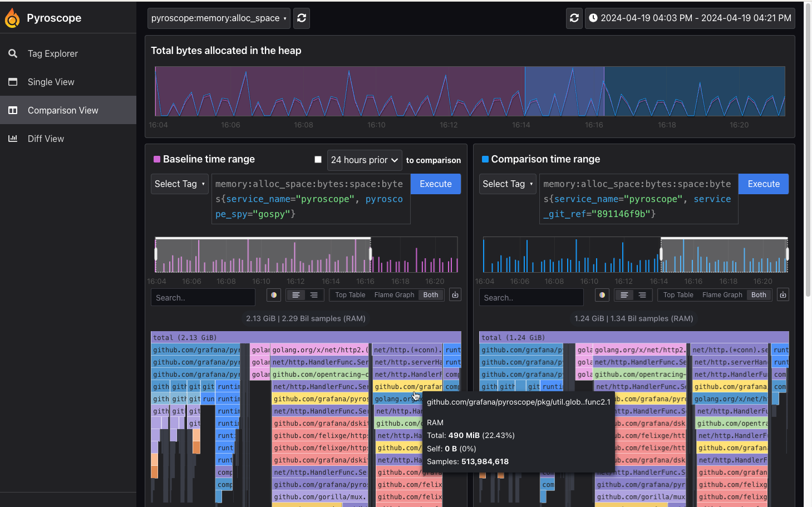Execute the baseline query

tap(435, 184)
